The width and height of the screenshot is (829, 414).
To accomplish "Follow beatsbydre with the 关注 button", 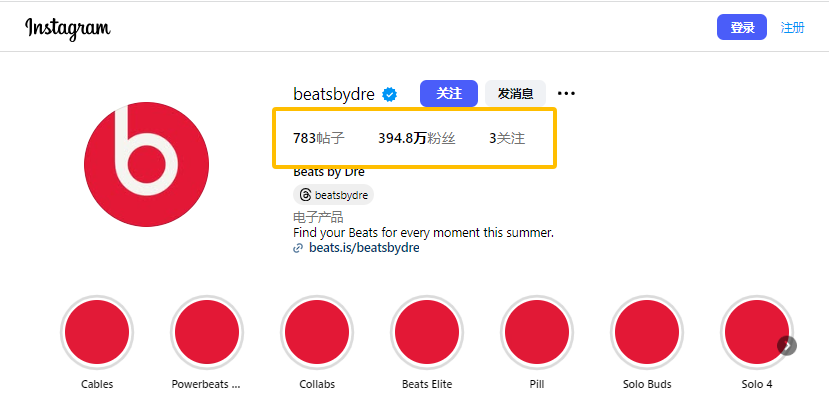I will [449, 93].
